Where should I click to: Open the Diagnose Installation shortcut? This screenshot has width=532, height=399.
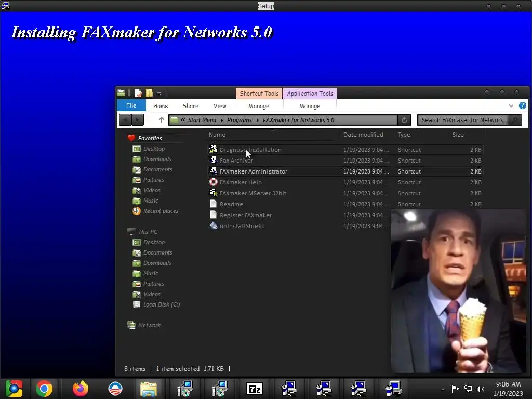pyautogui.click(x=250, y=150)
